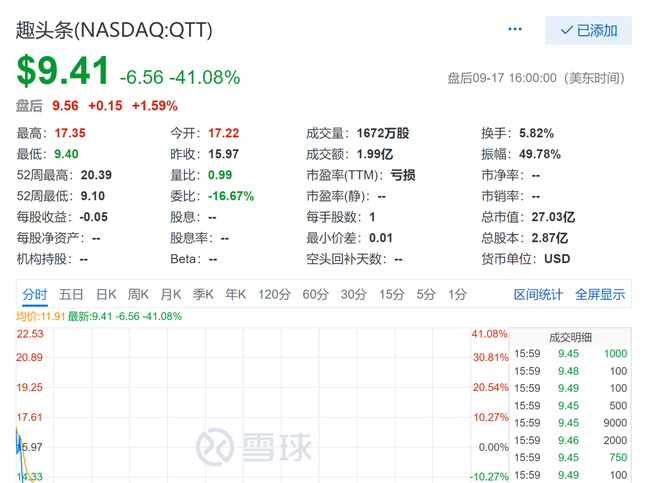Switch to the 日K daily candlestick tab
Viewport: 650px width, 483px height.
[106, 294]
